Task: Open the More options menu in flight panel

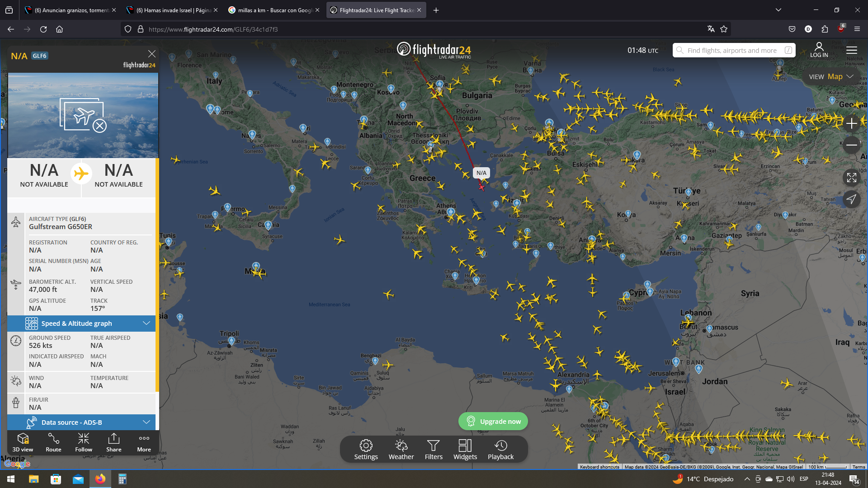Action: pyautogui.click(x=144, y=442)
